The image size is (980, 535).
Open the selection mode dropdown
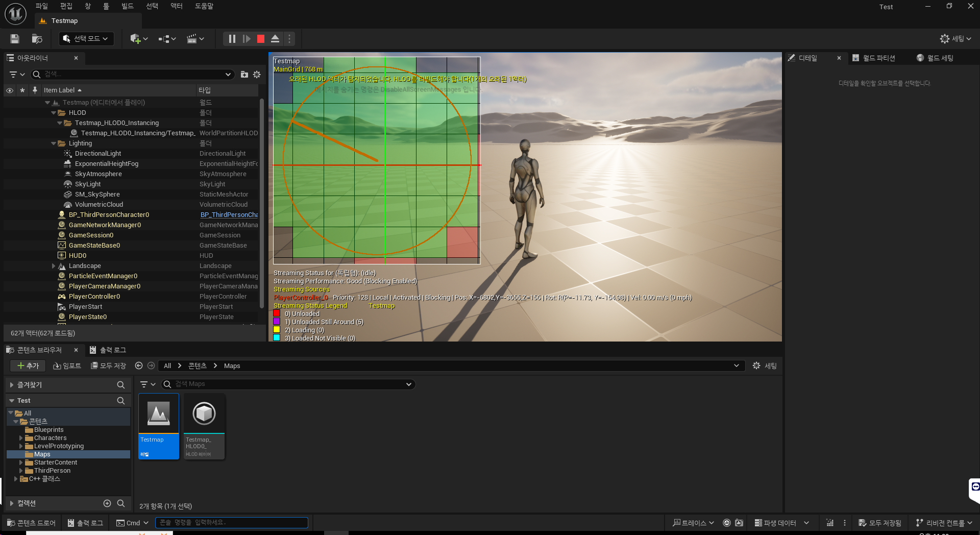click(86, 39)
